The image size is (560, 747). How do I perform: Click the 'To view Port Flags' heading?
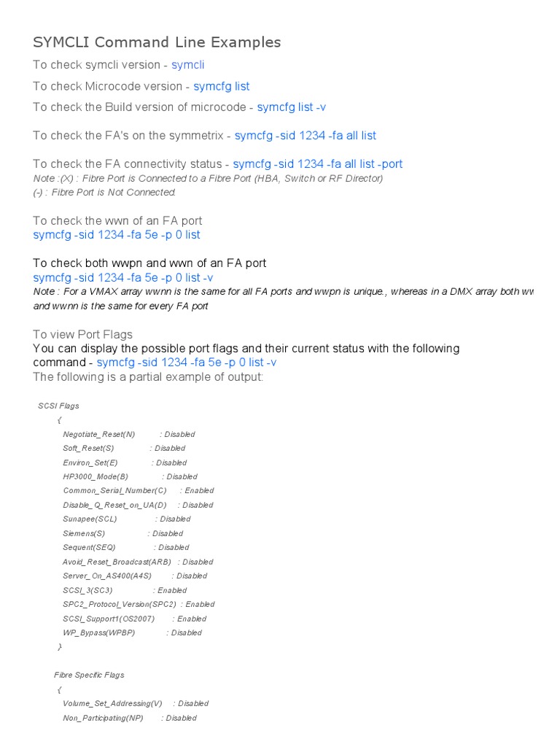point(83,334)
